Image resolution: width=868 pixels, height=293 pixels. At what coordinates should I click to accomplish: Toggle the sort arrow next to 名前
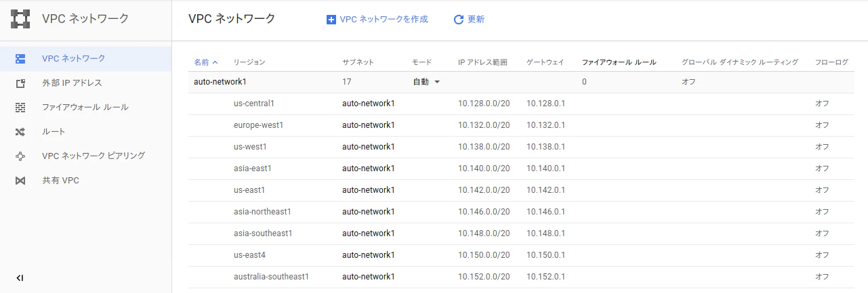[215, 62]
